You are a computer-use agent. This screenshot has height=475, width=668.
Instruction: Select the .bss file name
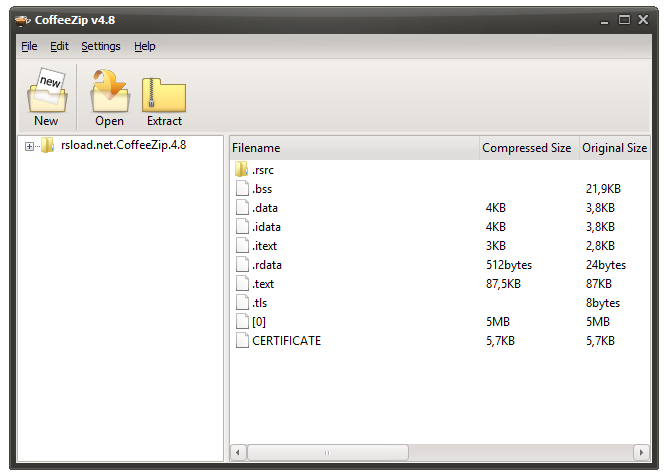pyautogui.click(x=262, y=189)
